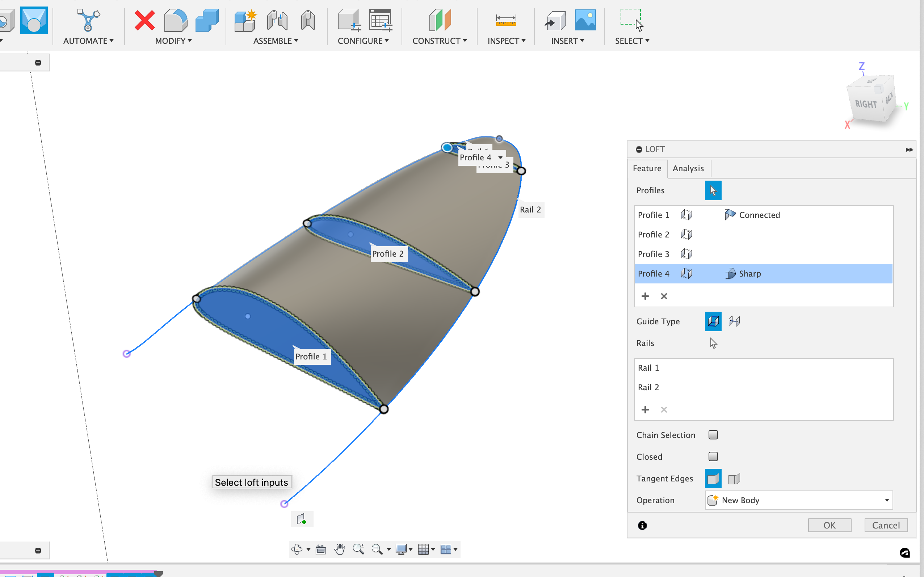This screenshot has height=577, width=924.
Task: Expand the Modify menu
Action: click(x=173, y=41)
